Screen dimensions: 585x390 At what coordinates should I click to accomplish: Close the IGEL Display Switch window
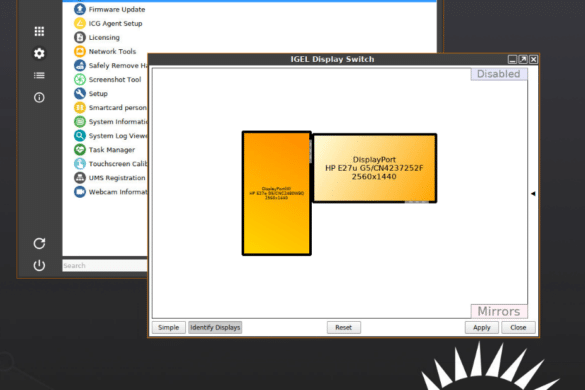click(534, 59)
